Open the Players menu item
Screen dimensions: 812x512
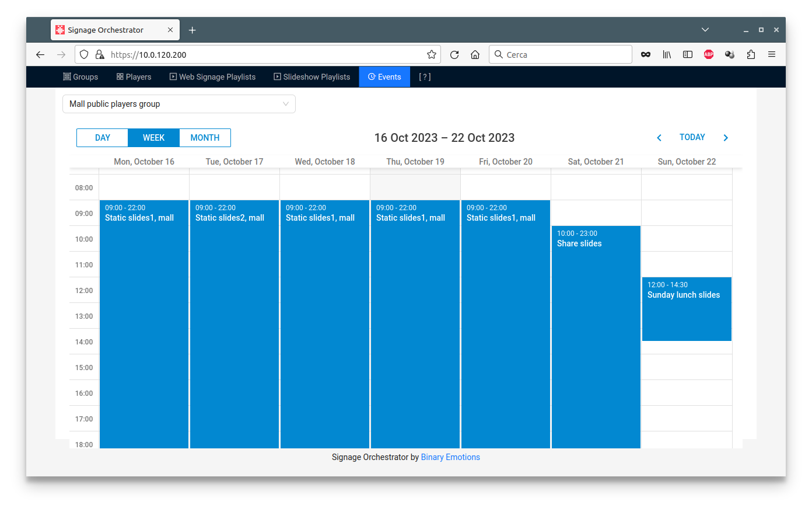(134, 76)
